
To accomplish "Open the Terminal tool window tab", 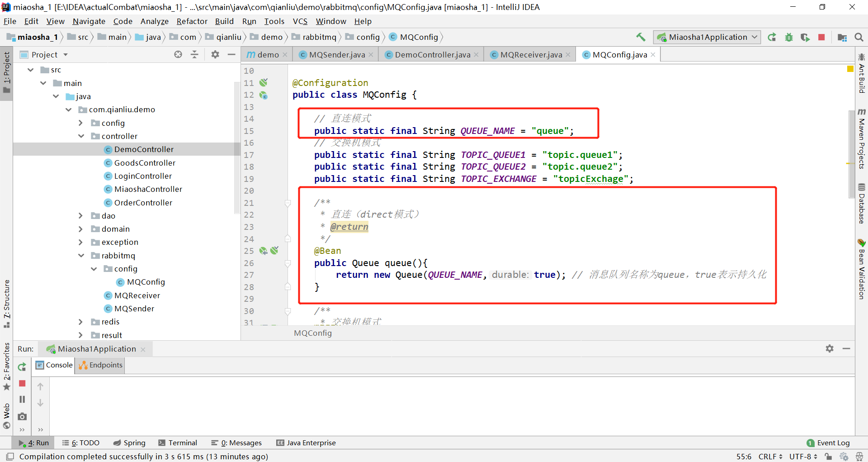I will click(x=178, y=443).
